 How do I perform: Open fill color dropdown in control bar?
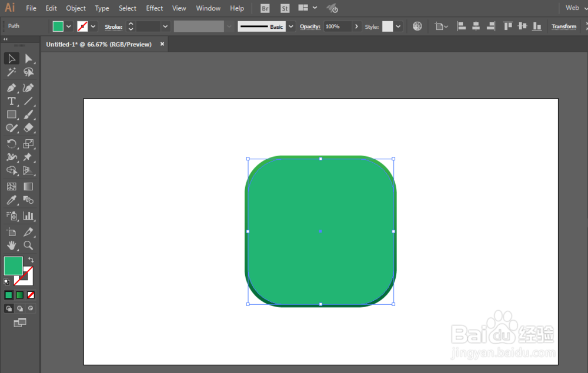(69, 26)
